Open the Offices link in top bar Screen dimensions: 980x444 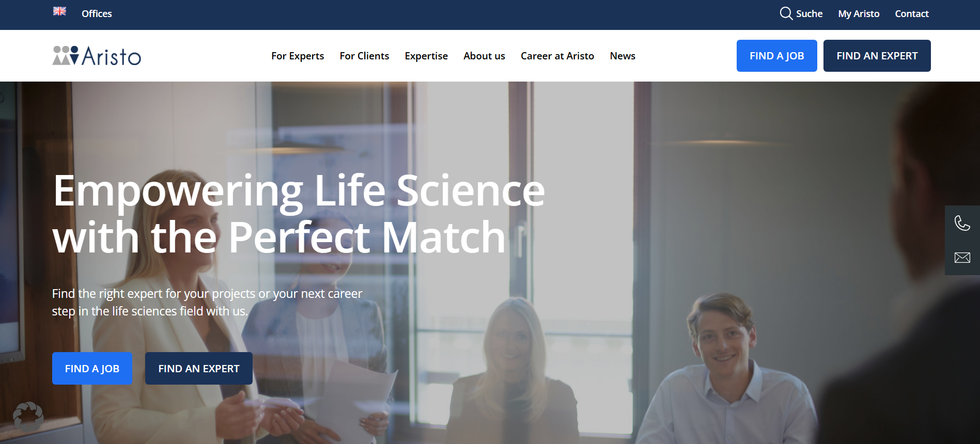point(97,14)
